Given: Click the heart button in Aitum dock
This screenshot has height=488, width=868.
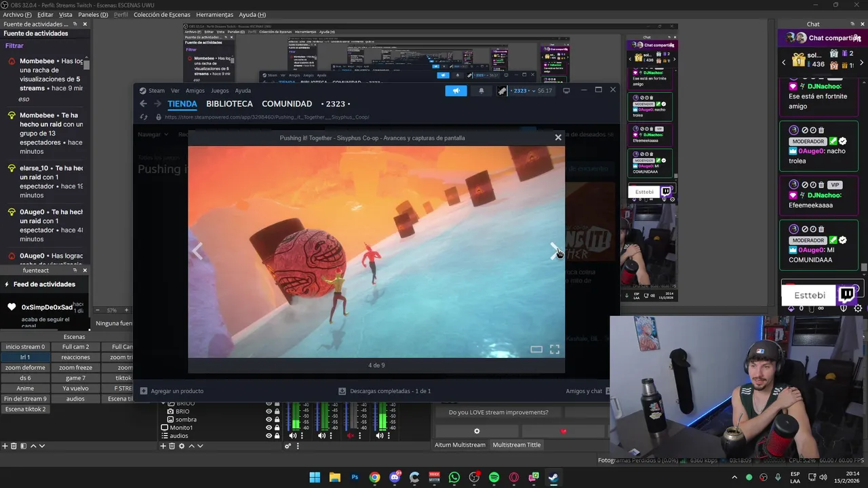Looking at the screenshot, I should click(563, 431).
